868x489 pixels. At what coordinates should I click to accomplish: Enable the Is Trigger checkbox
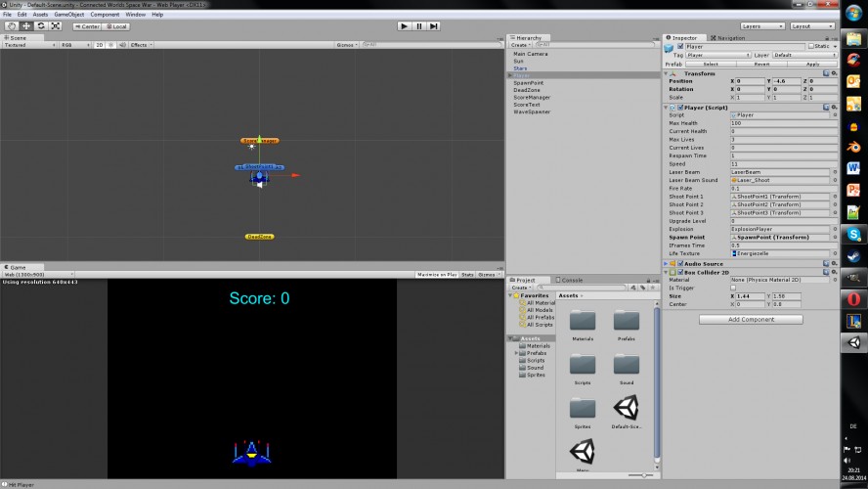[733, 288]
